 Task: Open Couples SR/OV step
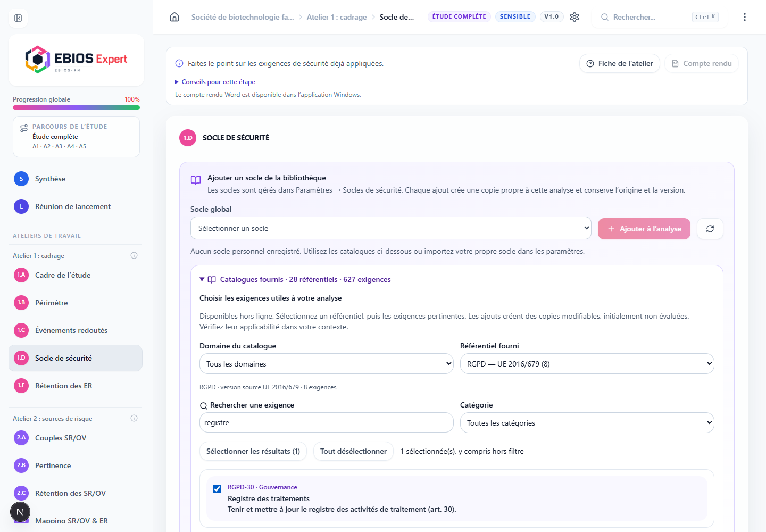[x=76, y=438]
